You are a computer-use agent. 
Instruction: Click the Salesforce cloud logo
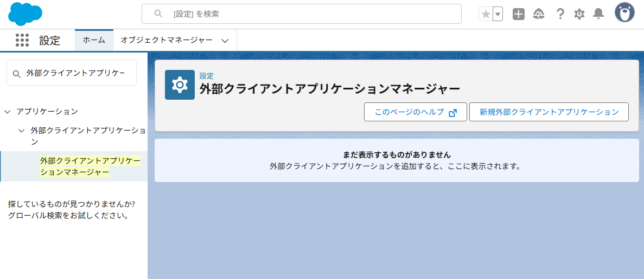click(25, 14)
